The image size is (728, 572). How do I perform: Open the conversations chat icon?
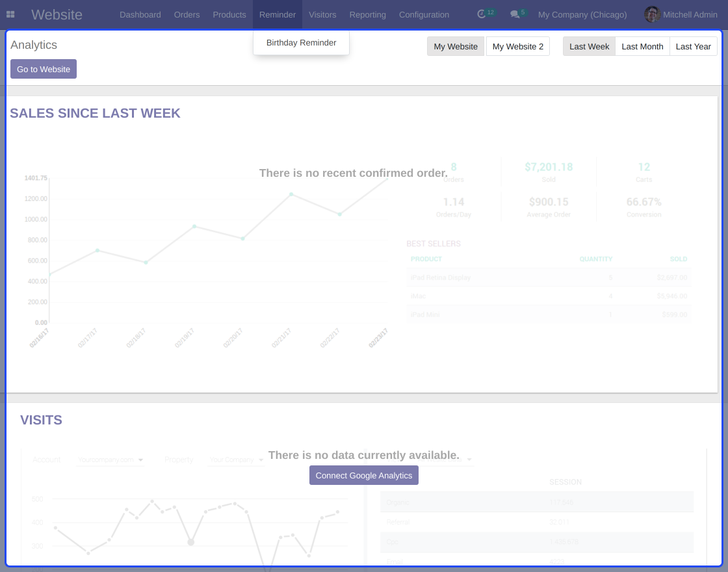[514, 14]
